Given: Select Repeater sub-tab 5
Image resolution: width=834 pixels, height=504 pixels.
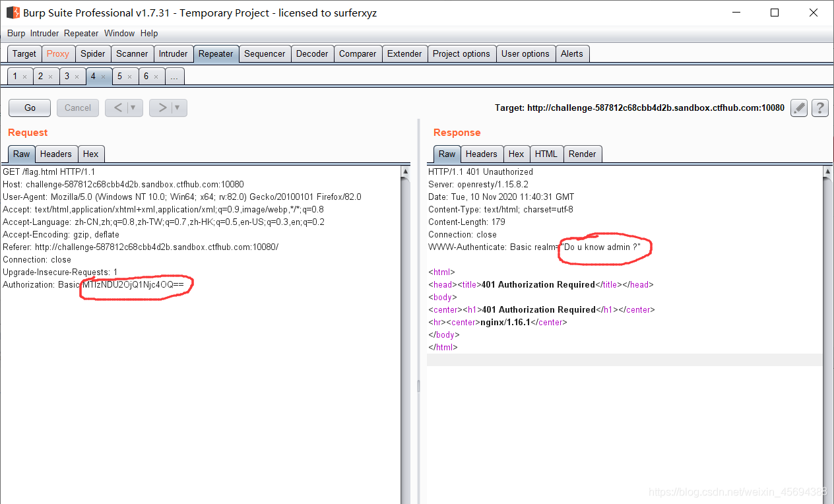Looking at the screenshot, I should coord(119,77).
